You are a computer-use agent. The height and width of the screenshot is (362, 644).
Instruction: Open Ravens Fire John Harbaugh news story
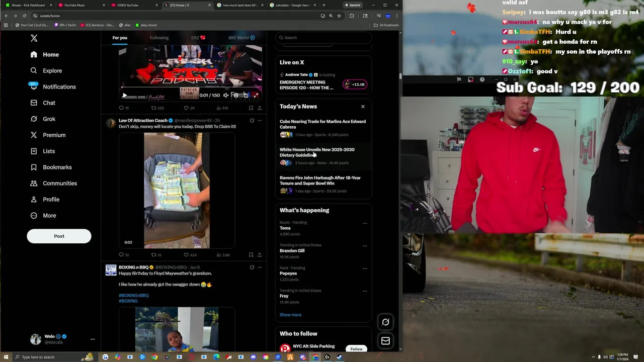(x=323, y=184)
